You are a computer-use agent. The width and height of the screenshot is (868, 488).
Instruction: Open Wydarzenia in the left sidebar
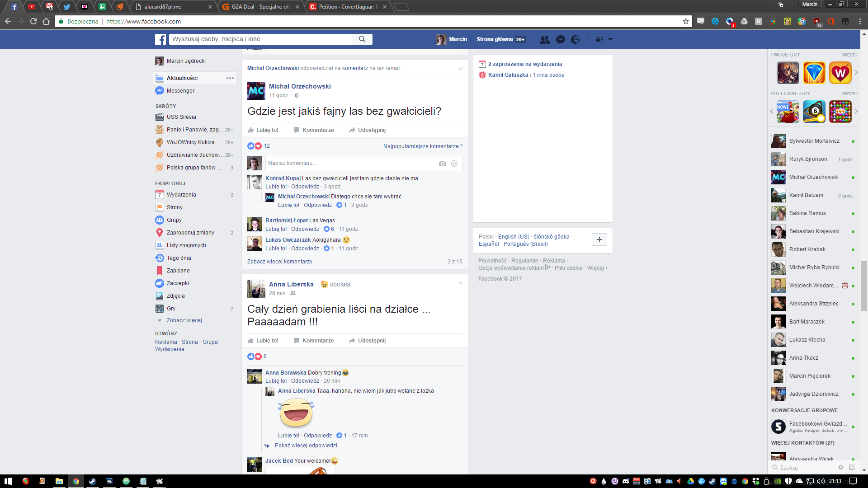pos(181,195)
